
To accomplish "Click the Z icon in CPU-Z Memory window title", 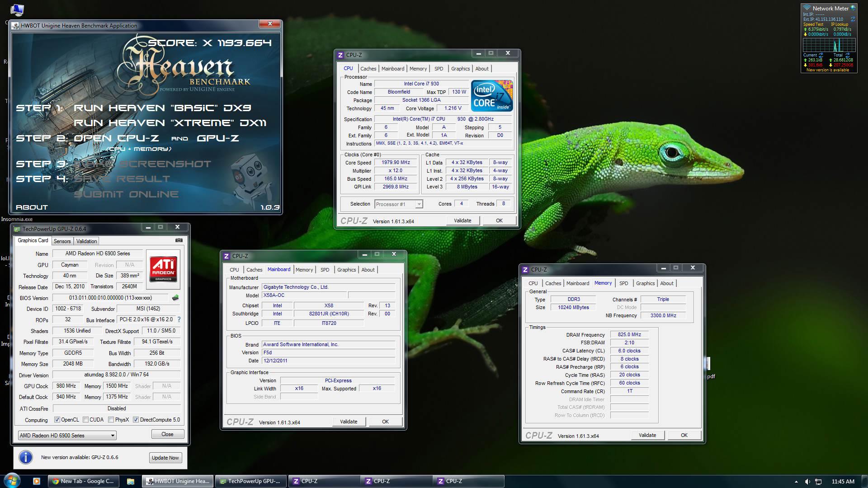I will [x=525, y=269].
